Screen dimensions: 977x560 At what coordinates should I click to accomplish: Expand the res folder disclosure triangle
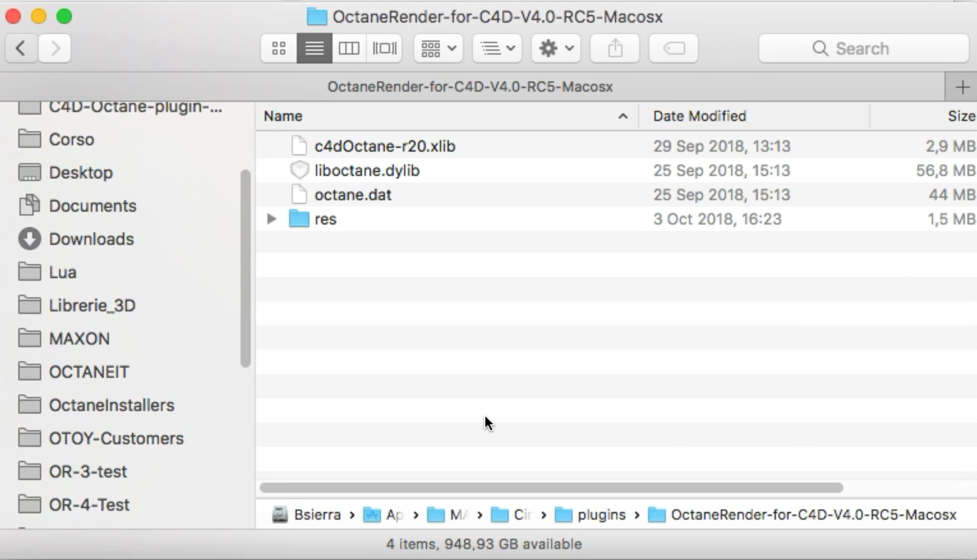[x=271, y=219]
